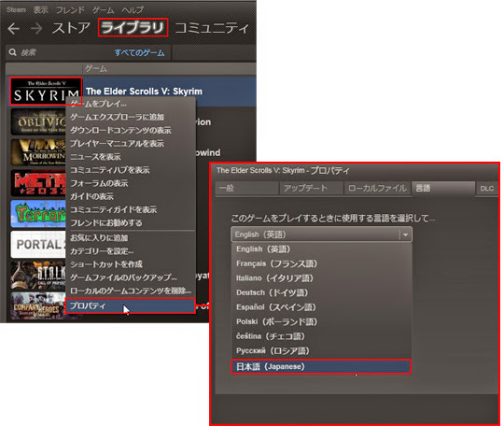Choose ニュースを表示 menu entry

tap(130, 157)
